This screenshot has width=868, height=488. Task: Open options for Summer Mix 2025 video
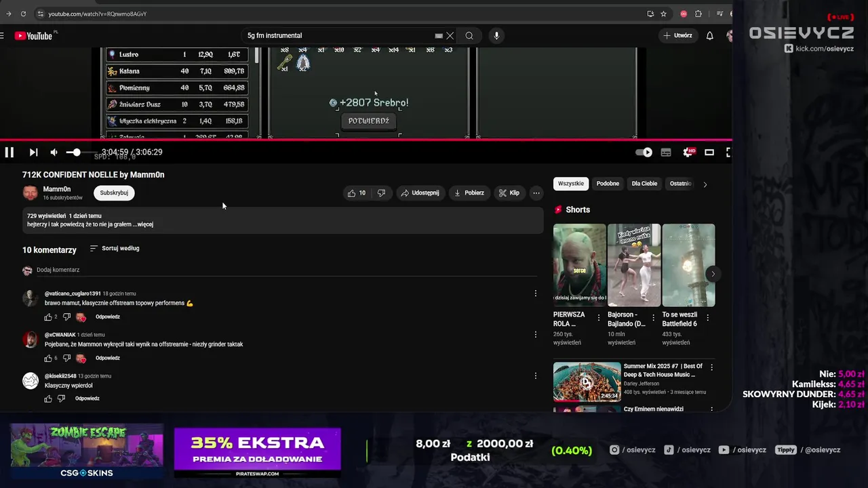coord(711,367)
